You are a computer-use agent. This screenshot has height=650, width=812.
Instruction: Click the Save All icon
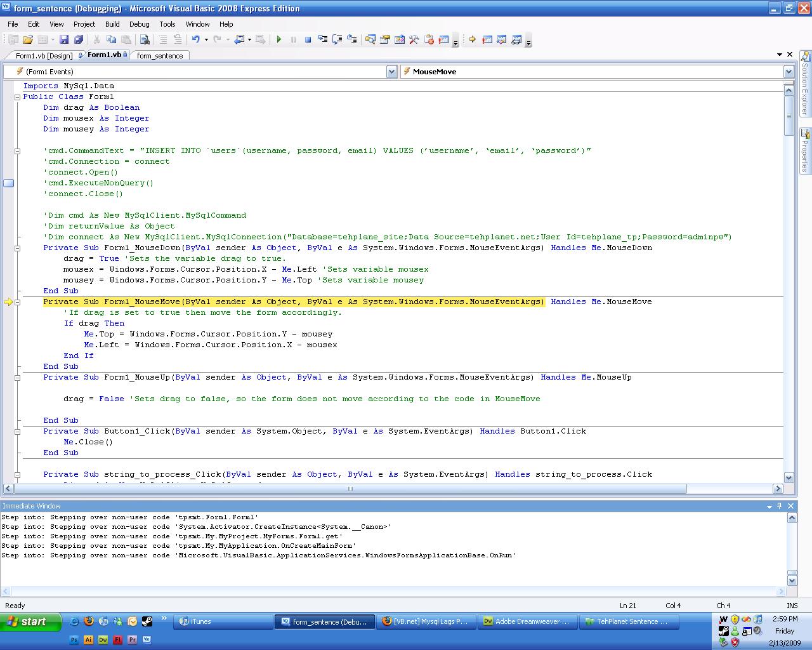pos(79,39)
